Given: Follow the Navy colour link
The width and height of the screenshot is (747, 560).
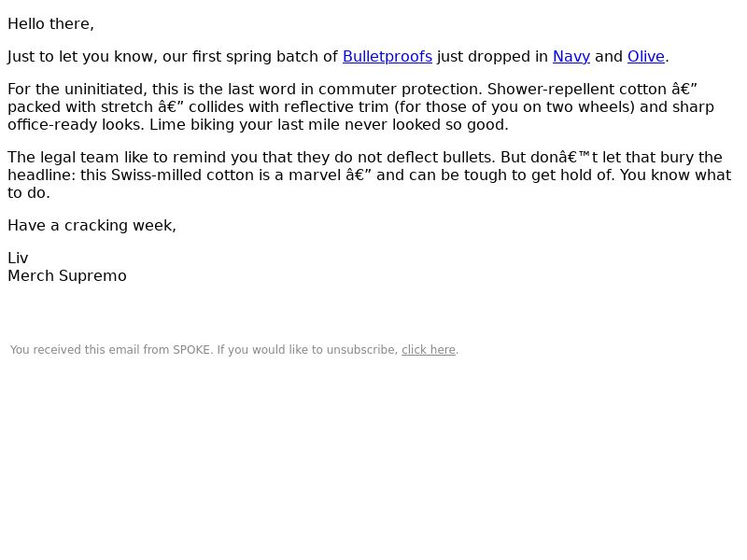Looking at the screenshot, I should pyautogui.click(x=571, y=57).
